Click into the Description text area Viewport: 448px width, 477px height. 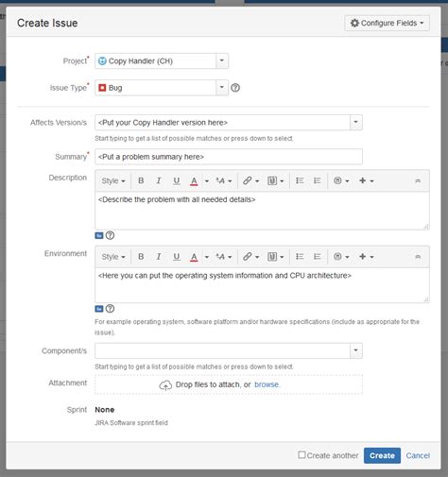click(x=262, y=211)
